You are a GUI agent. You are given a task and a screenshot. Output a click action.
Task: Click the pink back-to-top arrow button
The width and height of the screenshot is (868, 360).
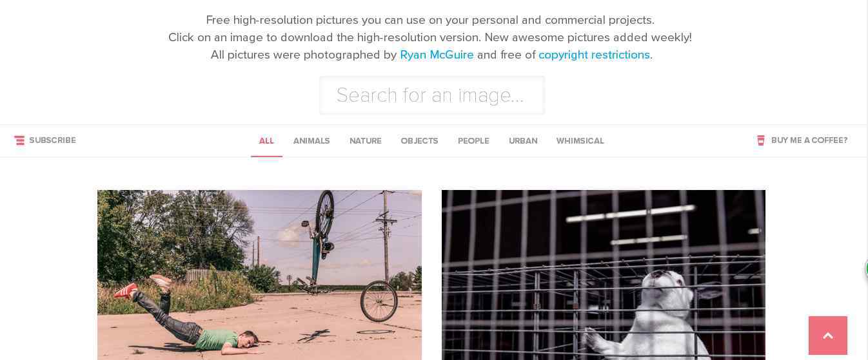click(x=828, y=336)
